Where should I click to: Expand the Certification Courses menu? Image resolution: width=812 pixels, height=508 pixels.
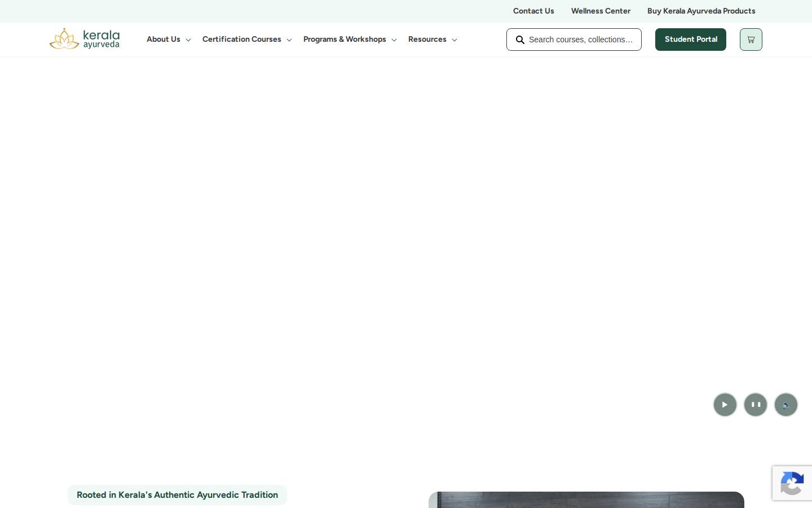[x=247, y=40]
